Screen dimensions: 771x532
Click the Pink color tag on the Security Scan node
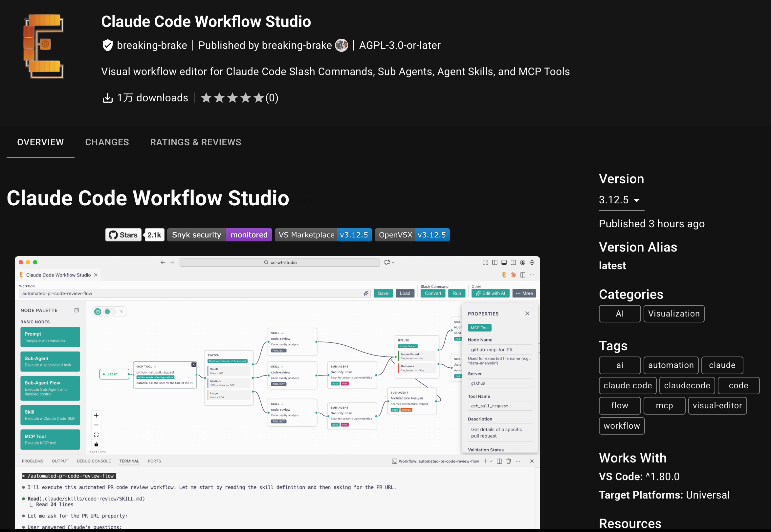click(x=345, y=384)
